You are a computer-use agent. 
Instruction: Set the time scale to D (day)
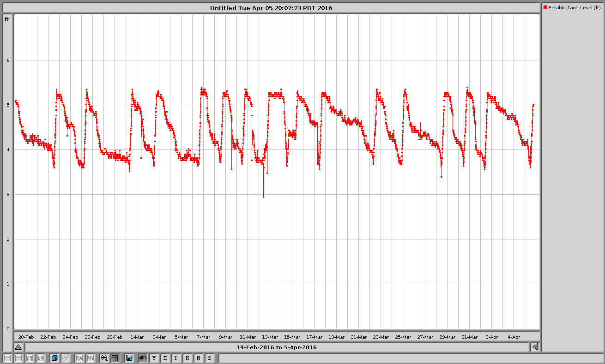pyautogui.click(x=176, y=358)
